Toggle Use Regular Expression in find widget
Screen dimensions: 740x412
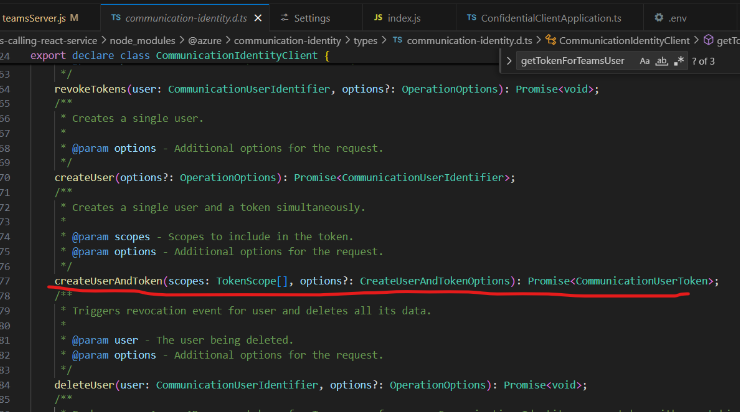point(679,61)
